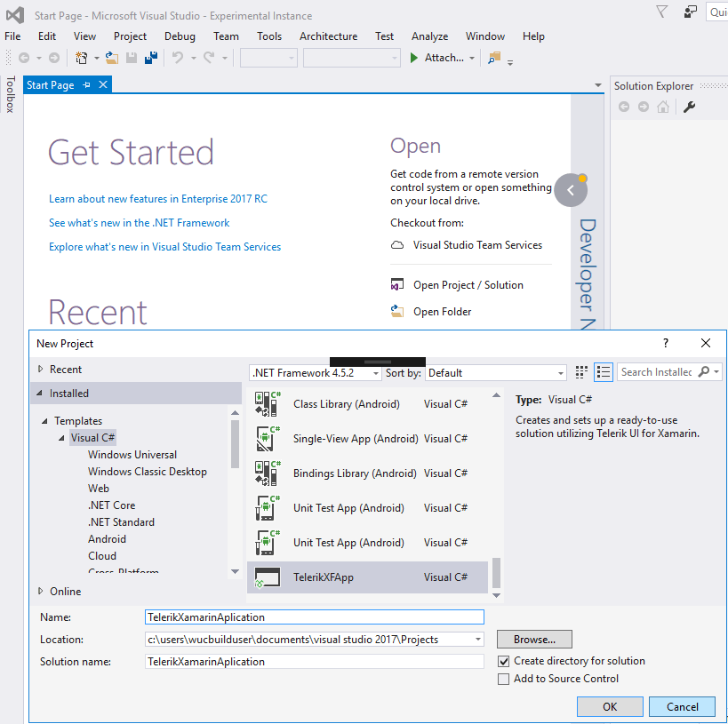728x724 pixels.
Task: Click the Browse... button
Action: coord(534,640)
